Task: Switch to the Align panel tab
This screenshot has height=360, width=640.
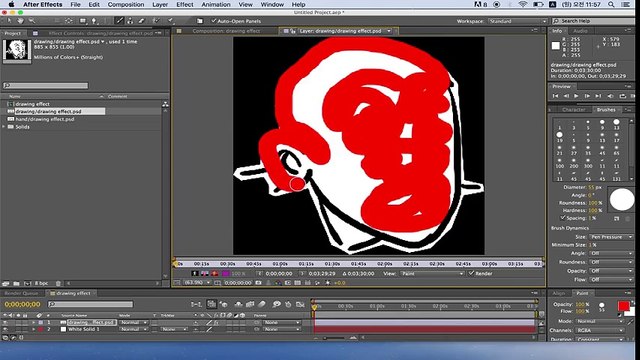Action: (x=558, y=293)
